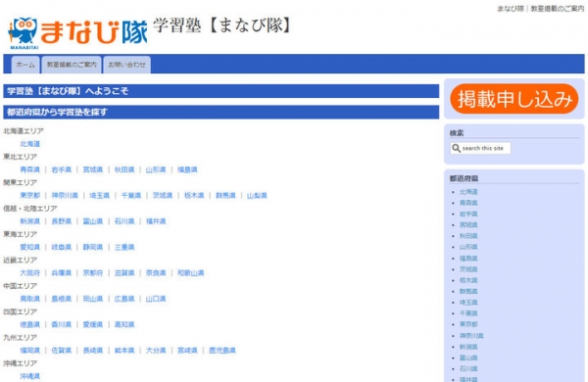Open 鳥取県 link under 中国エリア
The width and height of the screenshot is (588, 382).
click(30, 299)
